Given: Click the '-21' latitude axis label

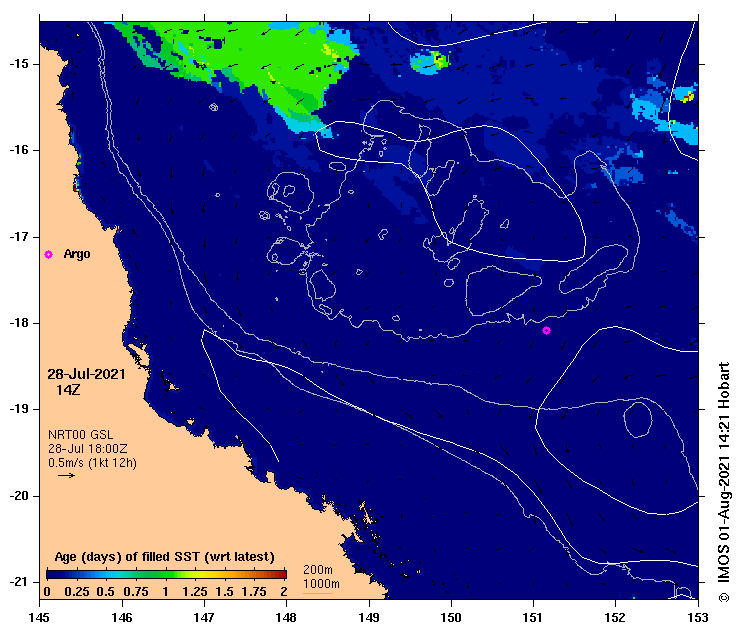Looking at the screenshot, I should pyautogui.click(x=19, y=582).
